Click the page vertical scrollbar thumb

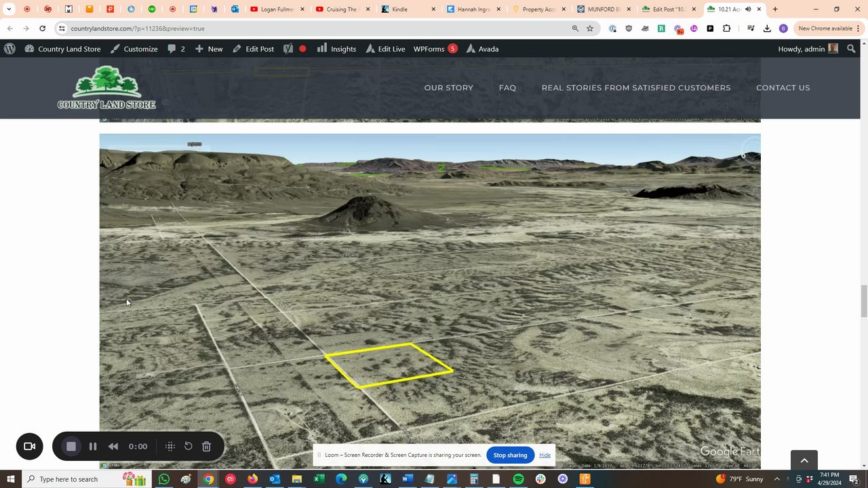point(864,301)
